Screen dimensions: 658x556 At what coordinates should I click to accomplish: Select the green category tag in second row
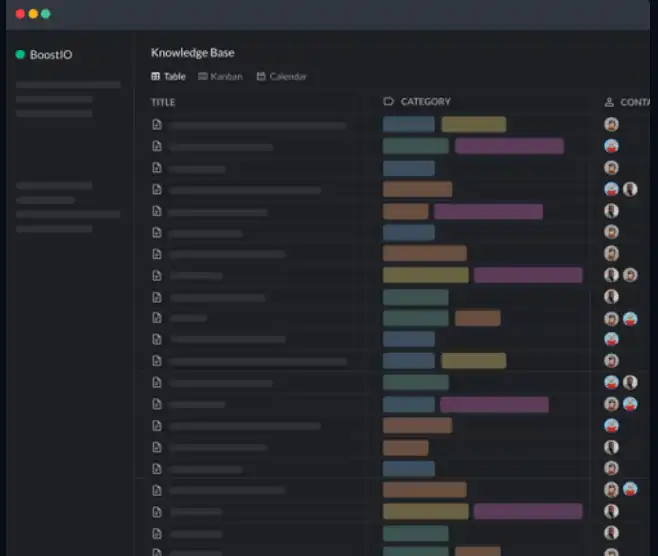pyautogui.click(x=415, y=146)
